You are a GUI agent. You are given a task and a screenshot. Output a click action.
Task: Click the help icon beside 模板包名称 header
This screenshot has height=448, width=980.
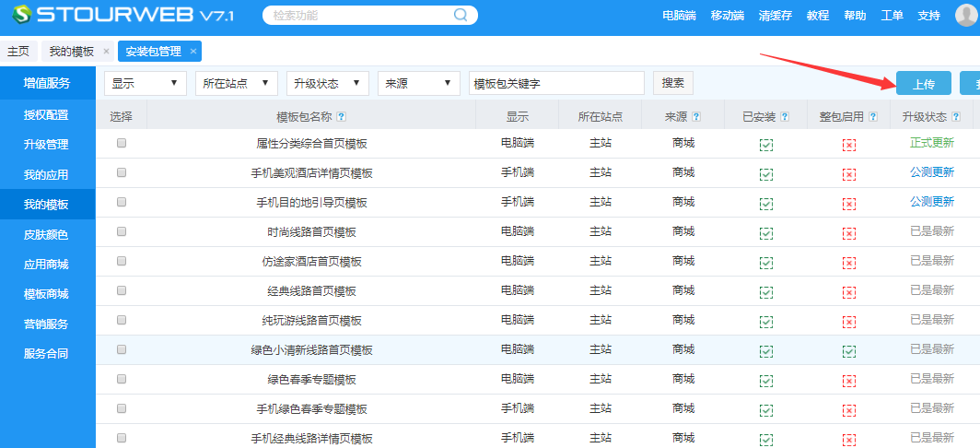coord(341,117)
